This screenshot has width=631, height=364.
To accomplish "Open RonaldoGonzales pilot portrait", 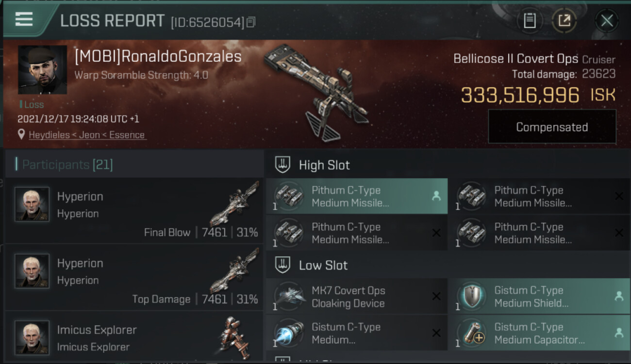I will [42, 70].
